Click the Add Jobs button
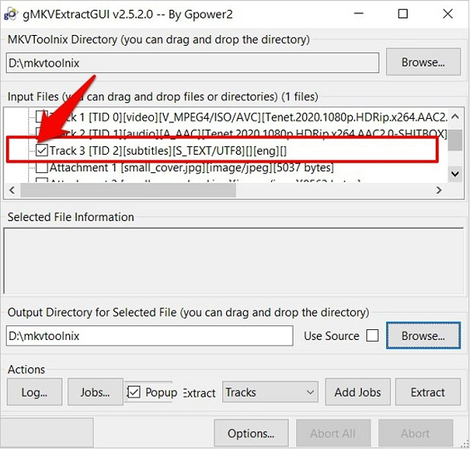 [358, 392]
